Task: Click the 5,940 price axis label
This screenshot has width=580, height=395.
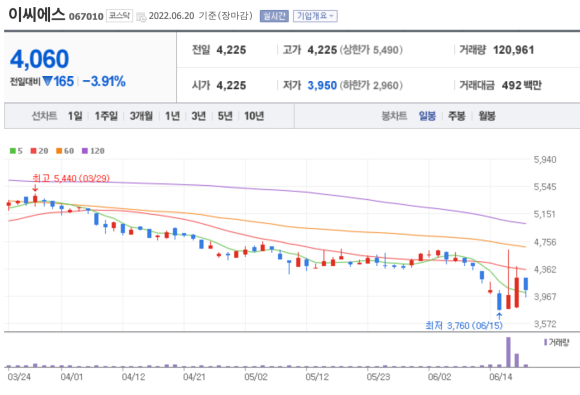Action: [x=544, y=160]
